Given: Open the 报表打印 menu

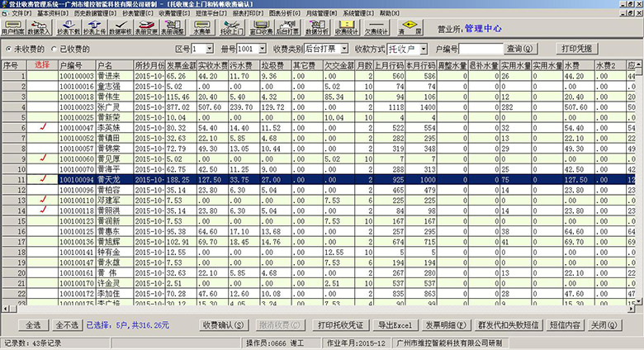Looking at the screenshot, I should pyautogui.click(x=248, y=13).
